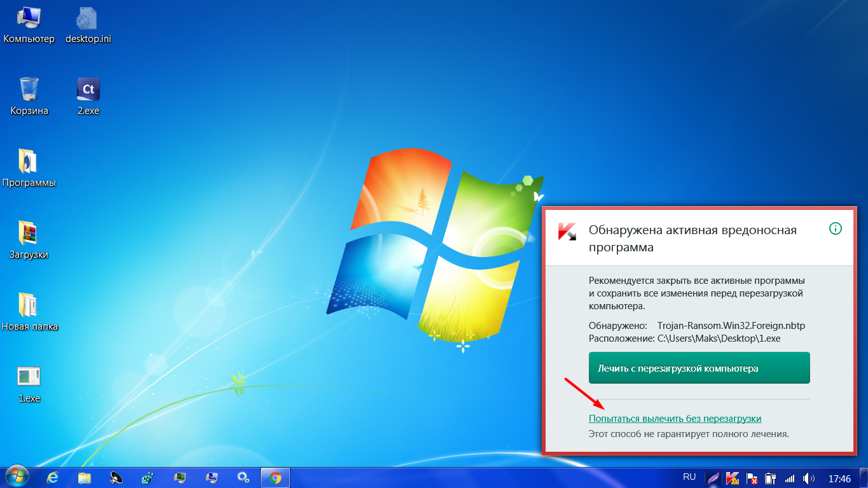Open the Загрузки folder
This screenshot has width=868, height=488.
point(29,241)
